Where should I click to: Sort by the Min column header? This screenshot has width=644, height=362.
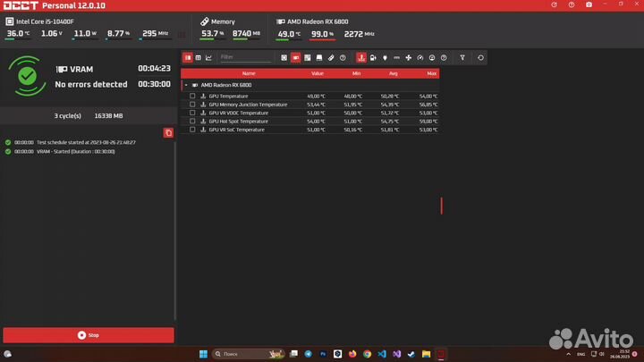tap(356, 73)
